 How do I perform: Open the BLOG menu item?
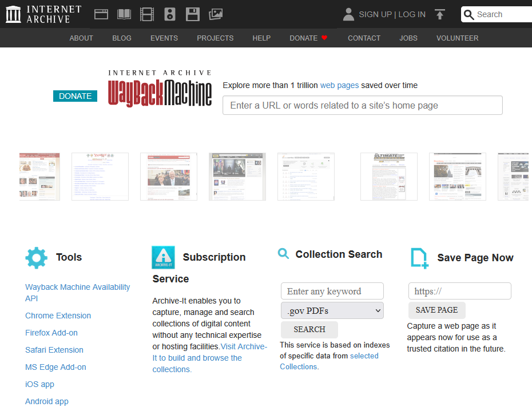click(122, 38)
